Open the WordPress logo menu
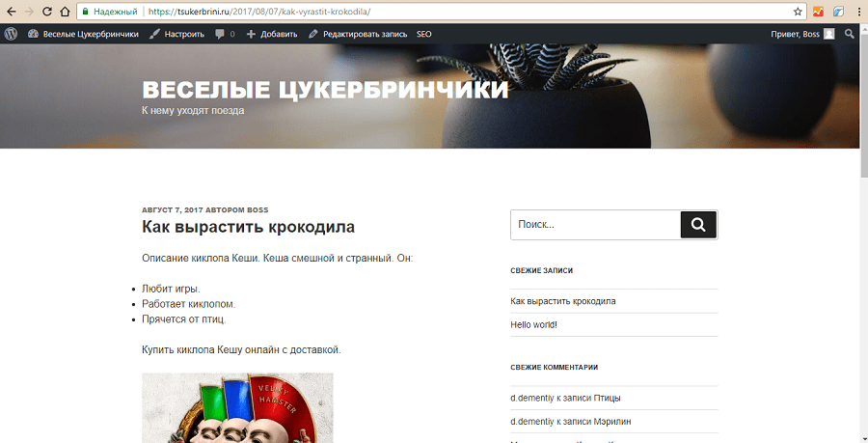 11,34
